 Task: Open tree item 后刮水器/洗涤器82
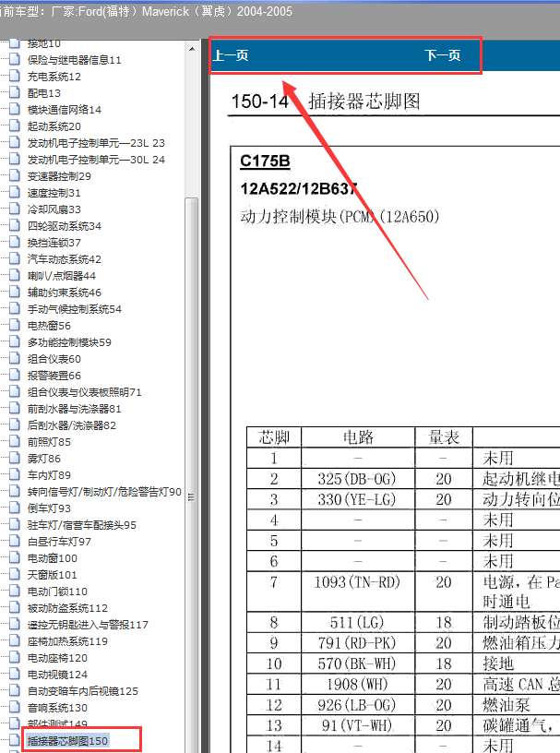coord(72,425)
